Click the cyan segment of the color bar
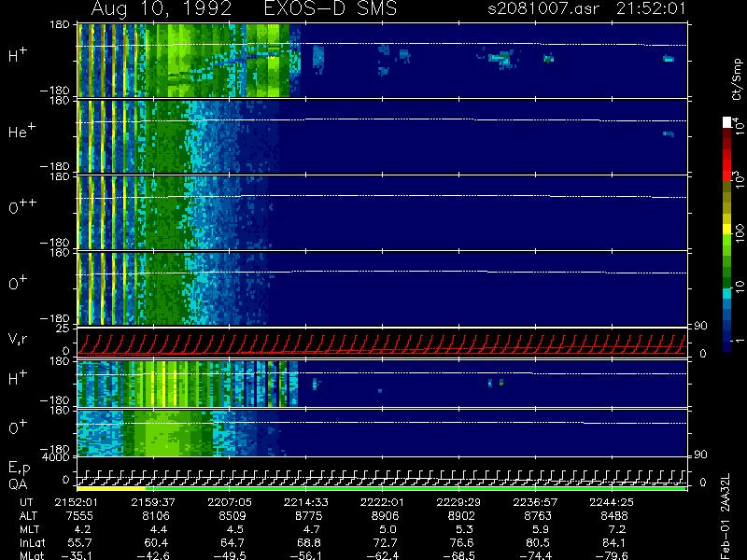The width and height of the screenshot is (747, 560). [727, 293]
